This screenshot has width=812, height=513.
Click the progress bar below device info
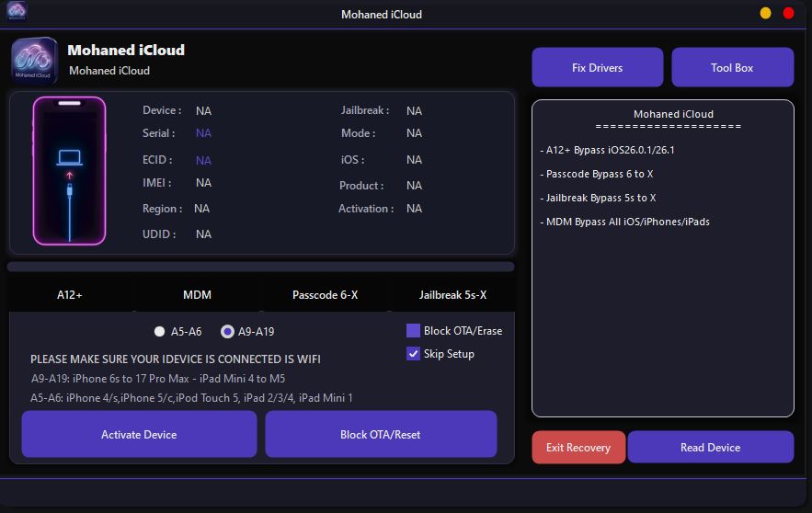pos(260,267)
